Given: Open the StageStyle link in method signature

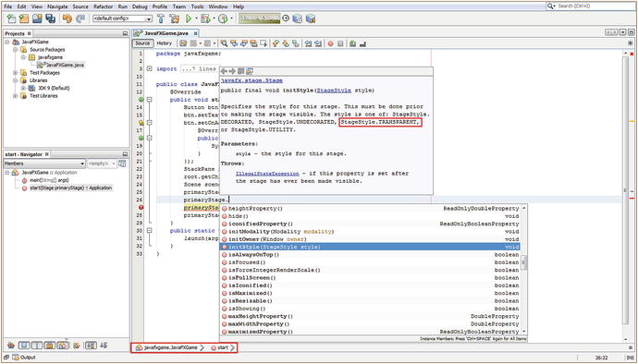Looking at the screenshot, I should [x=335, y=91].
